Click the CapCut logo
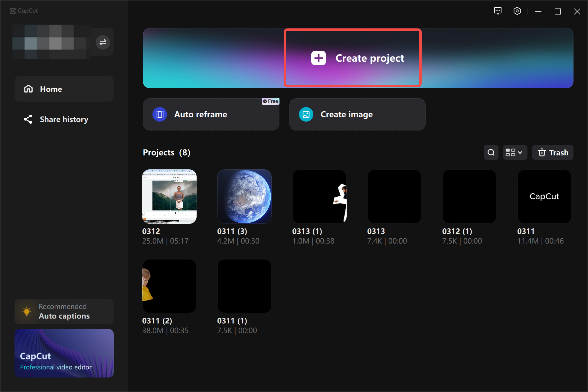The image size is (588, 392). pos(24,11)
